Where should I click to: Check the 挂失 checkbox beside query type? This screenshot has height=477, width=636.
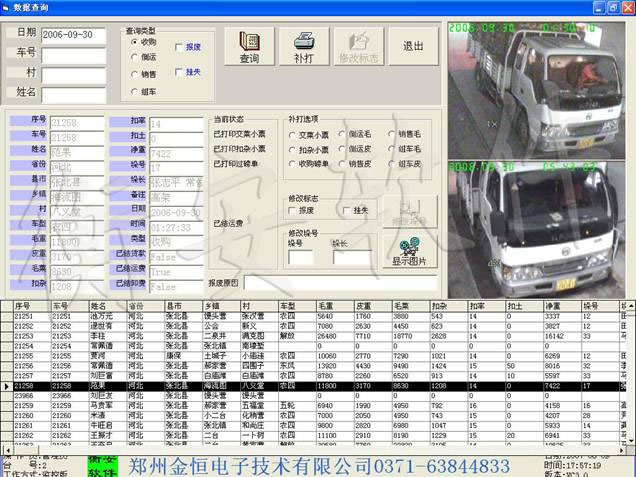pos(180,72)
